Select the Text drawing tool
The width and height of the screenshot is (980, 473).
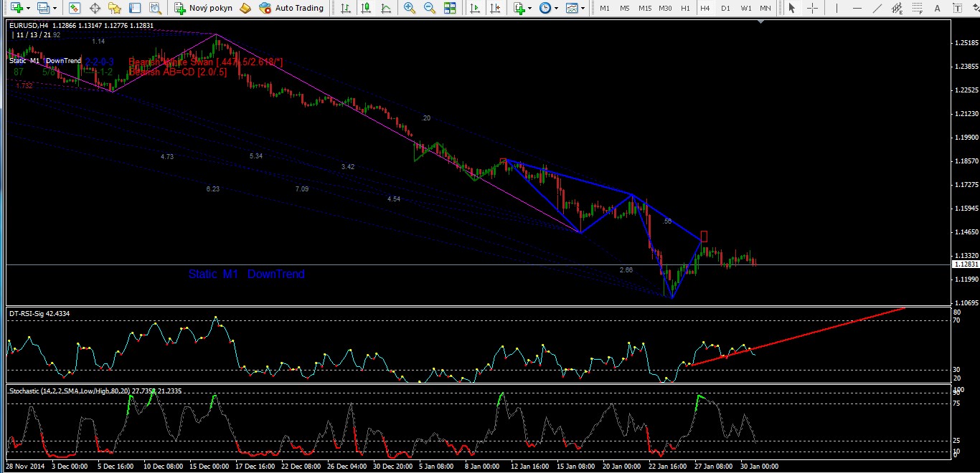(938, 8)
